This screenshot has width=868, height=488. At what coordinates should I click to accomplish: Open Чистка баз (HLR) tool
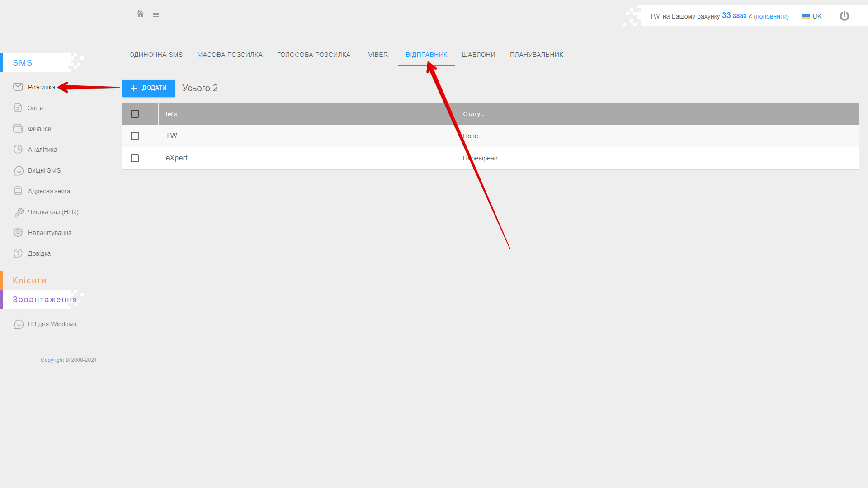53,212
